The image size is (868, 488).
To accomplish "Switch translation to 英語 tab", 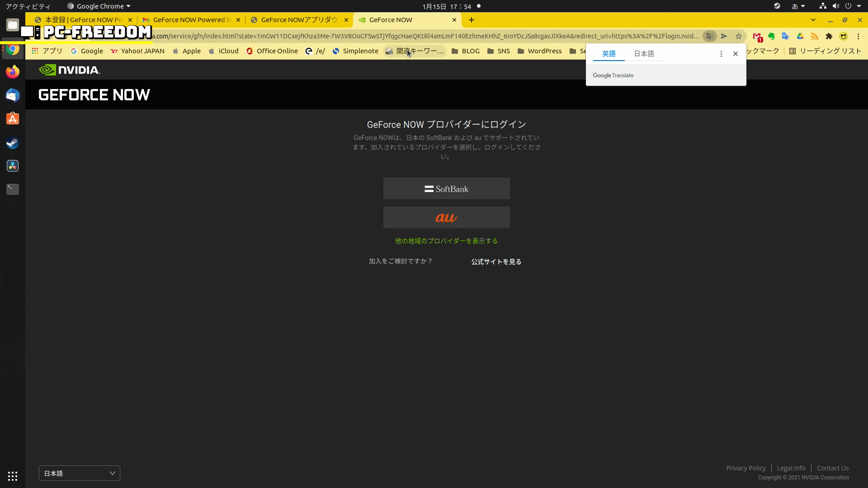I will point(609,54).
